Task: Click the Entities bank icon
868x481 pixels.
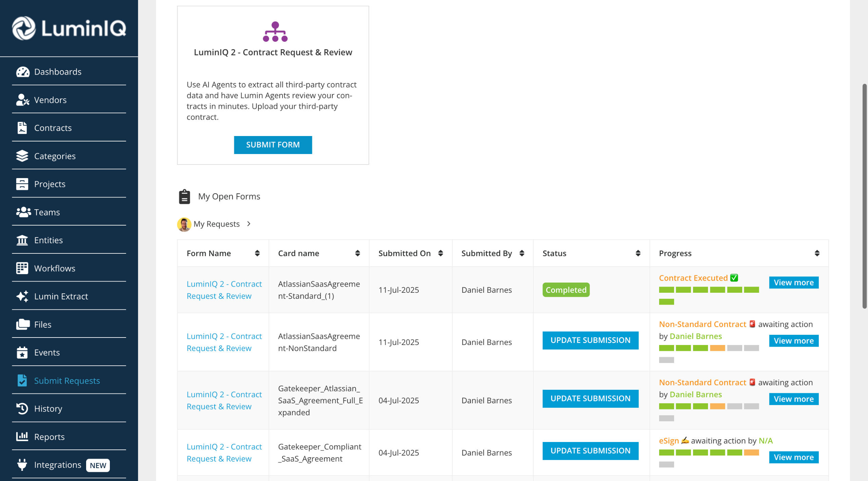Action: (22, 240)
